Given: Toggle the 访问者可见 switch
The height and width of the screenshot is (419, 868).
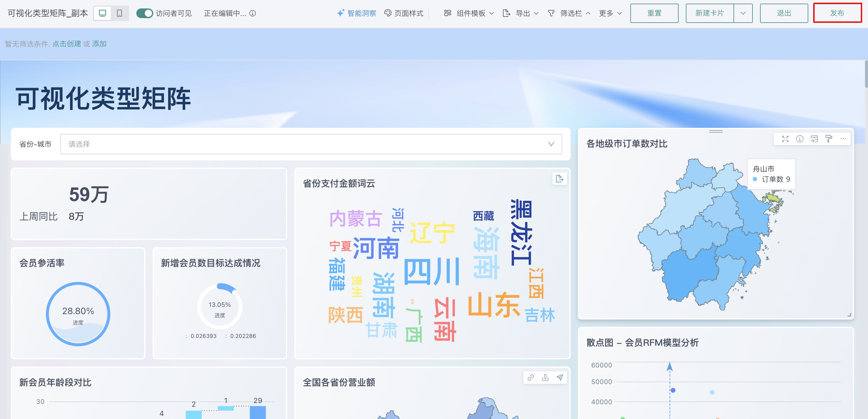Looking at the screenshot, I should (144, 13).
